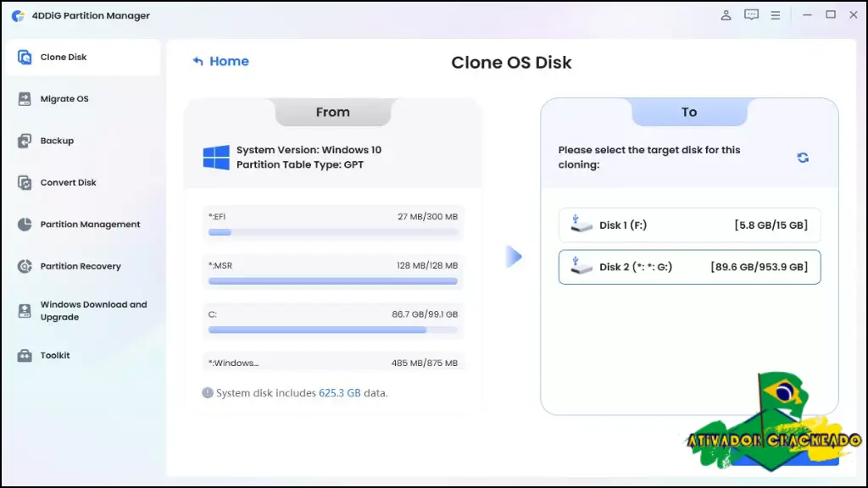Minimize the Partition Manager window
Viewport: 868px width, 488px height.
[807, 15]
